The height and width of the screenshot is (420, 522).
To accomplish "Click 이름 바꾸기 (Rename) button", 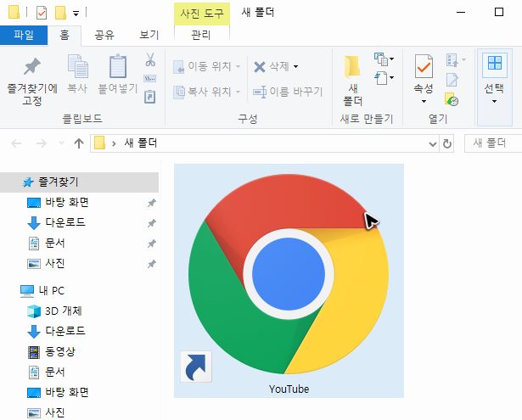I will [288, 92].
